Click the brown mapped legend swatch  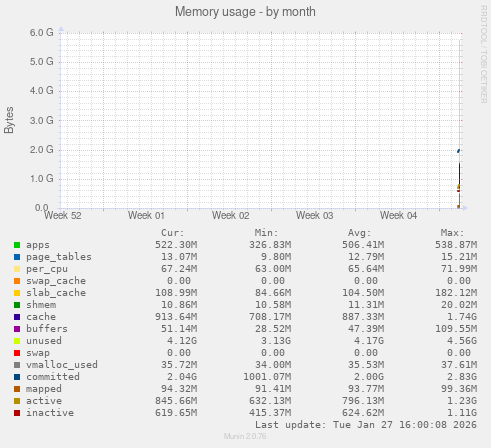tap(17, 389)
